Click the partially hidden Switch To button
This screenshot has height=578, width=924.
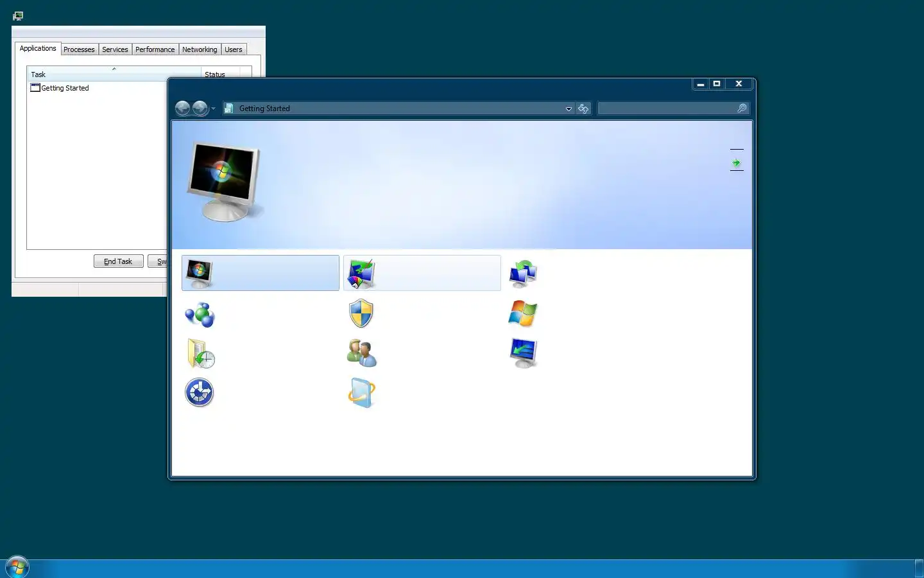158,261
